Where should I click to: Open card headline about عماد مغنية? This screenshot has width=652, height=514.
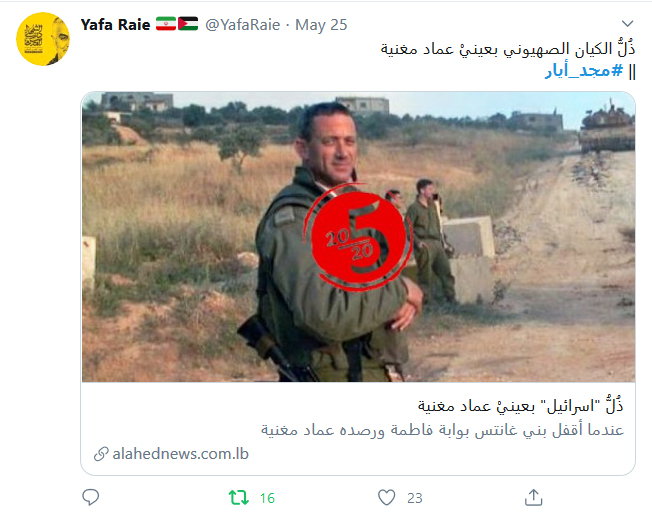pyautogui.click(x=521, y=405)
